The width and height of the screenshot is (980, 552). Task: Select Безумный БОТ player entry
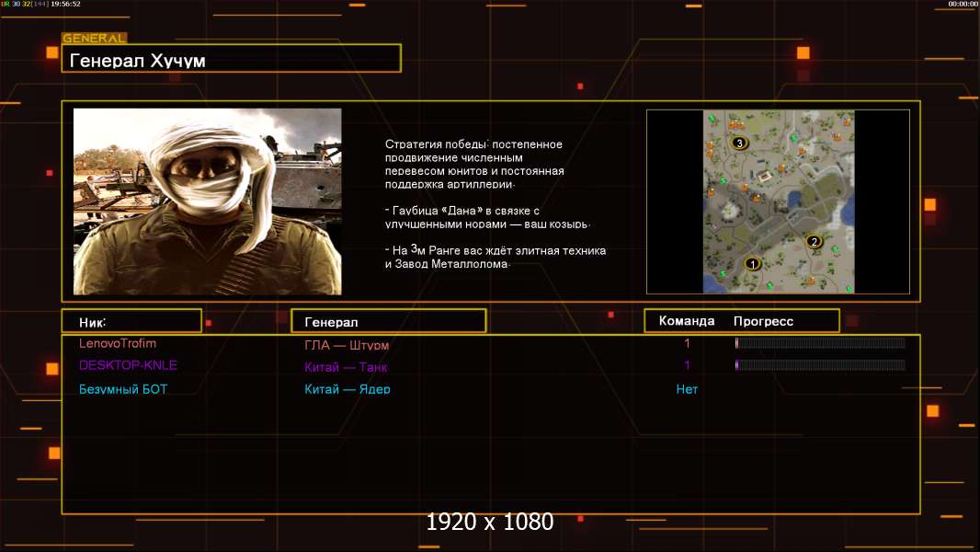tap(123, 389)
